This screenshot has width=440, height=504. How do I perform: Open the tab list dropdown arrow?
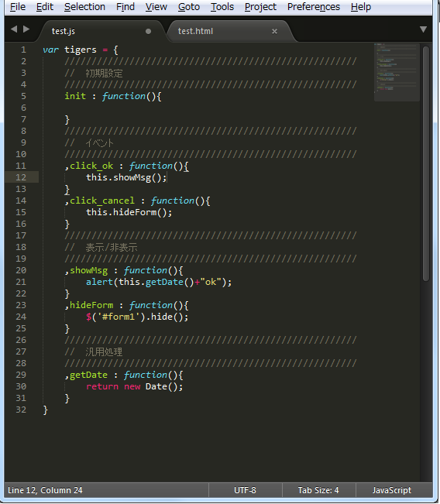[423, 29]
